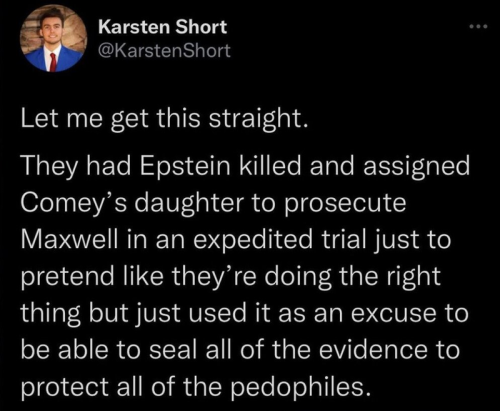
Task: Select the word 'seal' in the tweet
Action: tap(174, 350)
